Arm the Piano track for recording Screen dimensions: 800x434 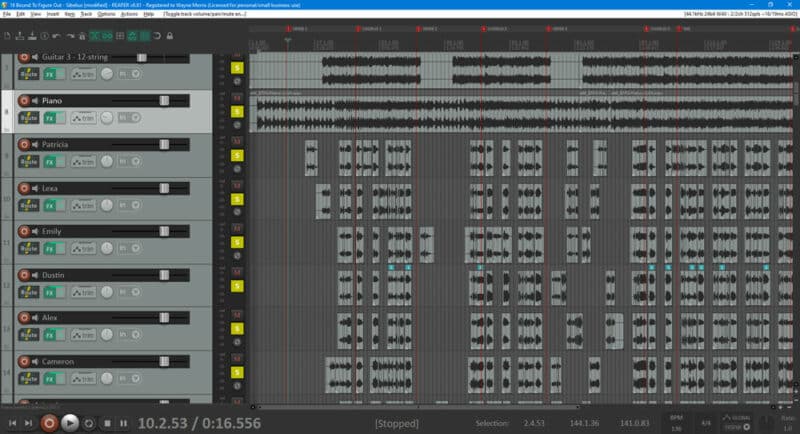point(24,100)
